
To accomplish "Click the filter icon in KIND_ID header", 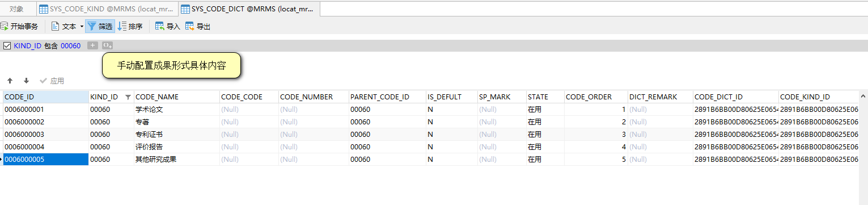I will pos(128,97).
